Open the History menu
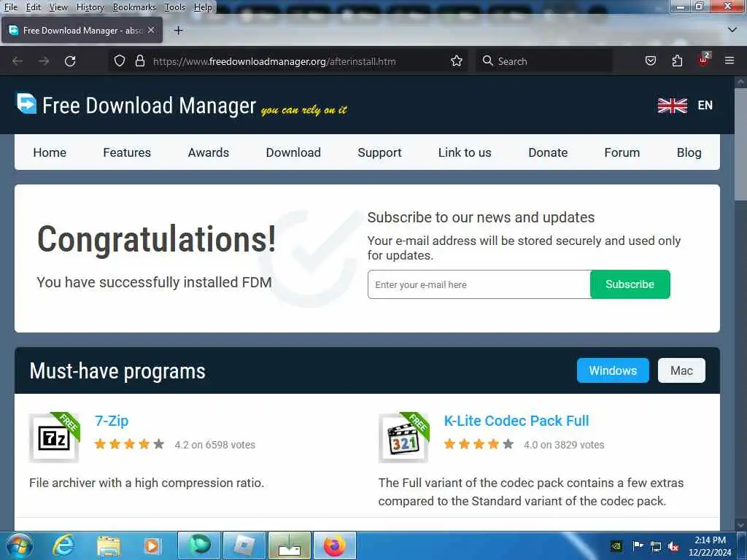This screenshot has height=560, width=747. tap(90, 7)
